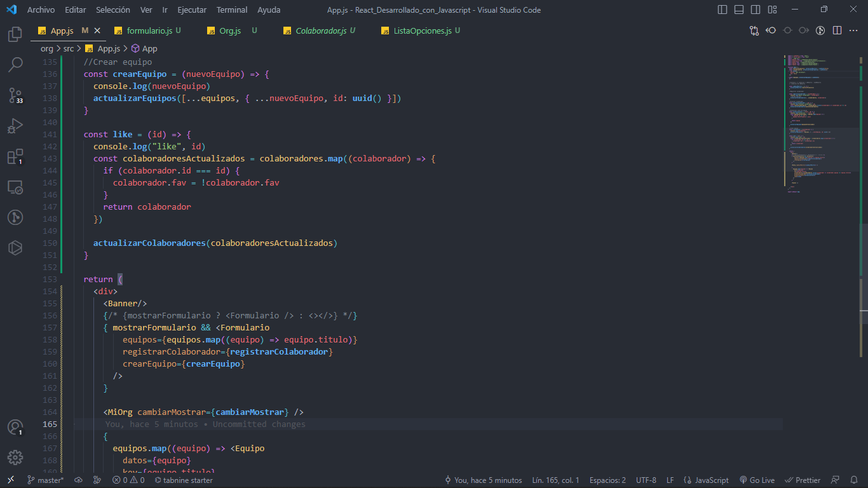Change language mode via JavaScript indicator
Screen dimensions: 868x488
706,480
